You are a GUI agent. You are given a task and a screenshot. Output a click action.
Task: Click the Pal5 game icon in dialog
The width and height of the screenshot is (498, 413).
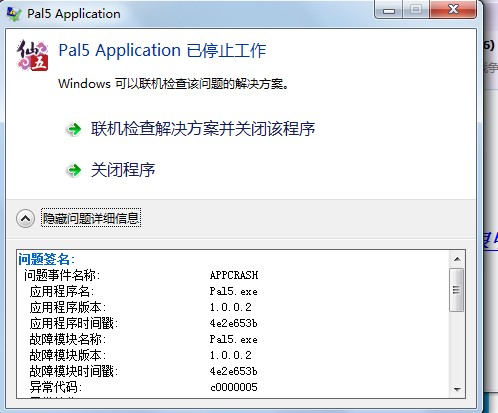tap(32, 55)
